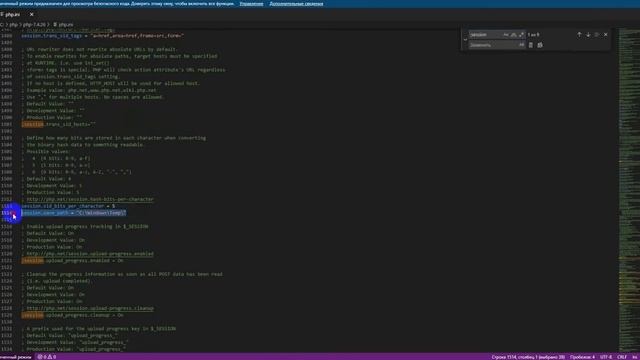Open php.net session.hash-bits-per-character link

click(90, 199)
